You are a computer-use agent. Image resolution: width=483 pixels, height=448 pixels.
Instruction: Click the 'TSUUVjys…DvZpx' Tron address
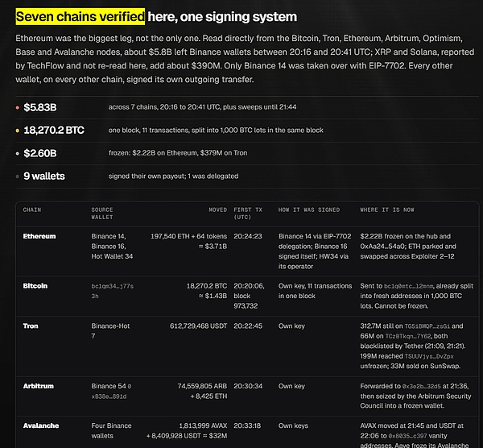pyautogui.click(x=429, y=356)
